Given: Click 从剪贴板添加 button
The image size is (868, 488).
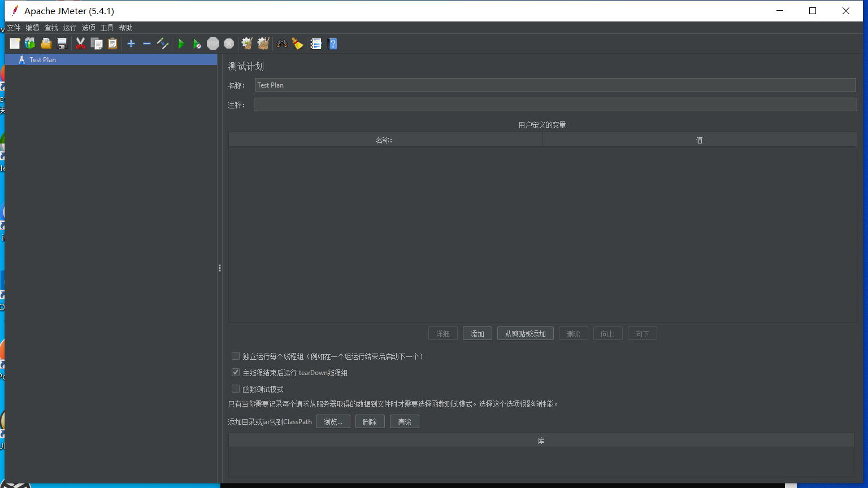Looking at the screenshot, I should point(526,333).
